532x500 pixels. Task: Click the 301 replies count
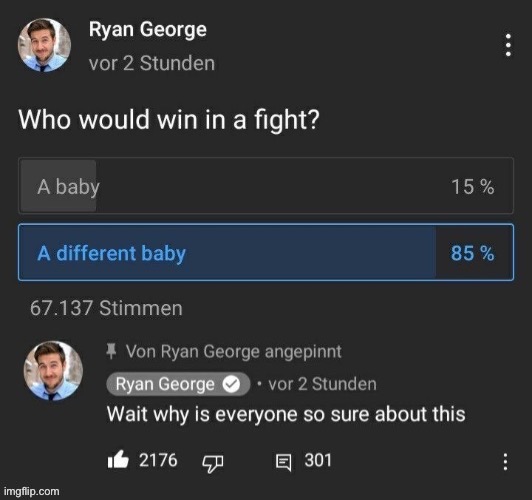tap(318, 460)
